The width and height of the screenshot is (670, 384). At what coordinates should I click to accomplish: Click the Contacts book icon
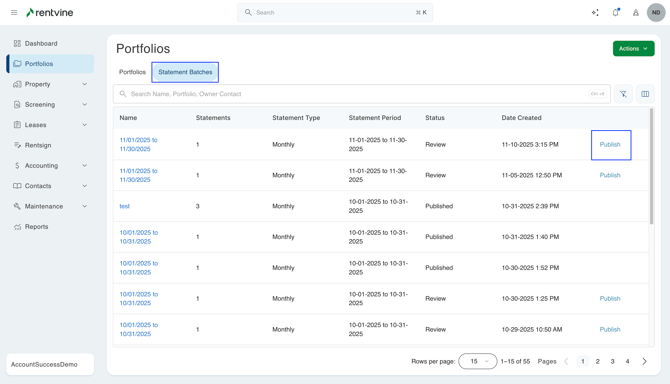pyautogui.click(x=17, y=186)
